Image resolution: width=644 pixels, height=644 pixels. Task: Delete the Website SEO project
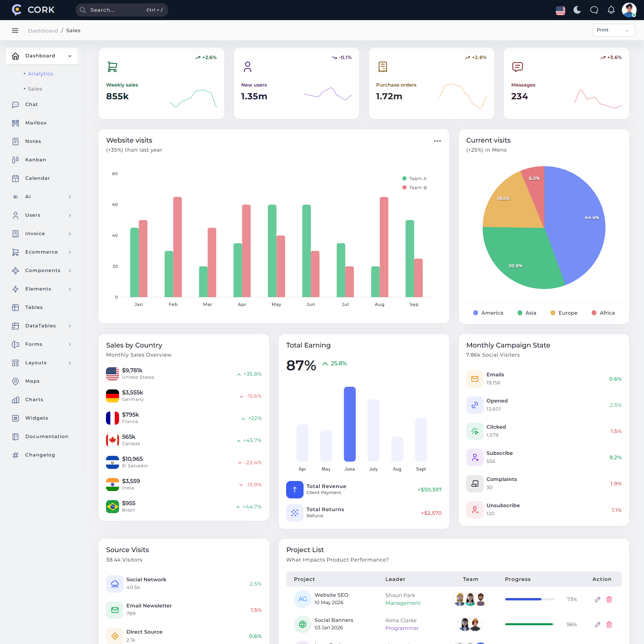coord(609,599)
